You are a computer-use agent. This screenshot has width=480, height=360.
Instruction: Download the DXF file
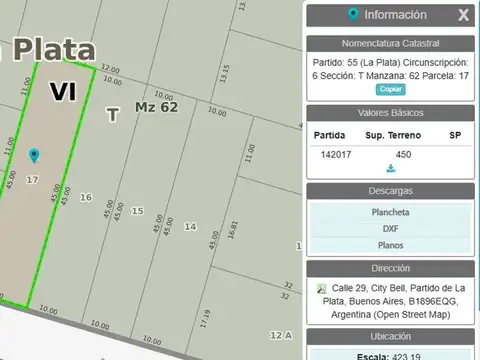390,229
